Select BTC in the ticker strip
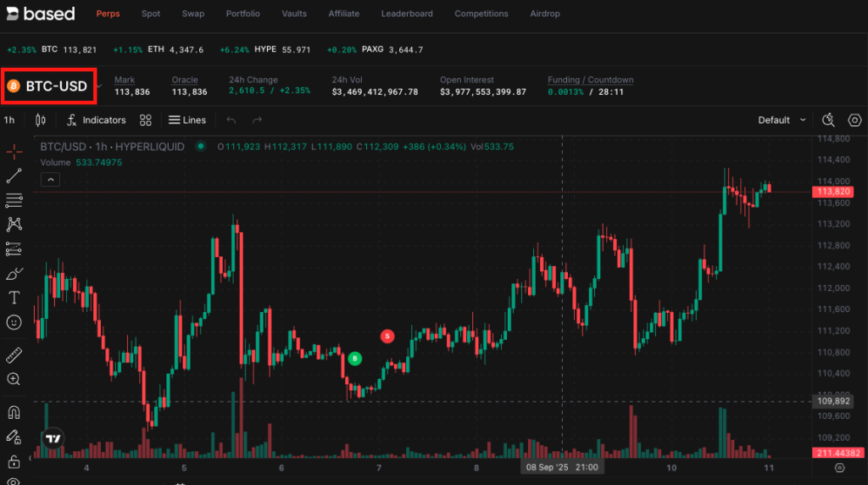Viewport: 868px width, 485px height. coord(52,50)
